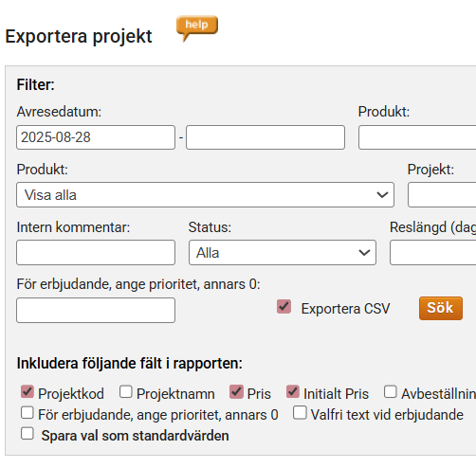Uncheck the Projektkod field checkbox

point(27,391)
